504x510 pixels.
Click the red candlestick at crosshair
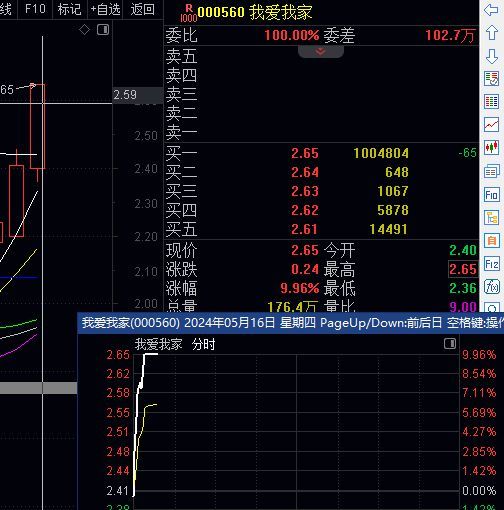tap(37, 127)
